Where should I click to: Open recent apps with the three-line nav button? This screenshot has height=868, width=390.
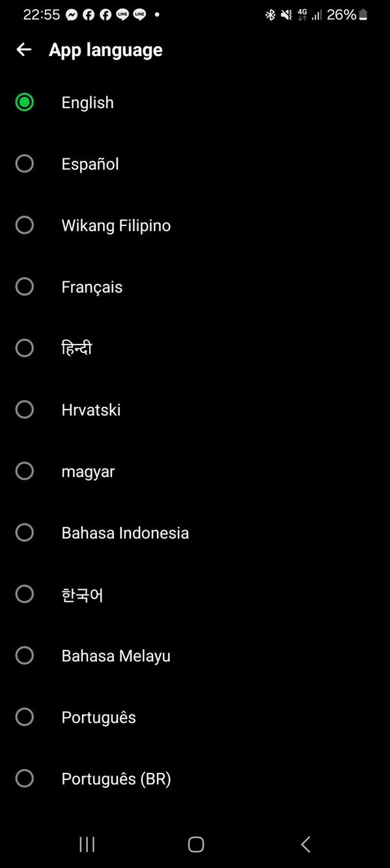pyautogui.click(x=87, y=845)
